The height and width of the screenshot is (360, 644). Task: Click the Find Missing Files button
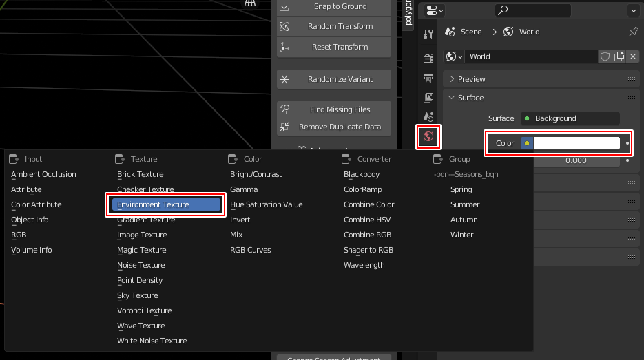tap(334, 109)
